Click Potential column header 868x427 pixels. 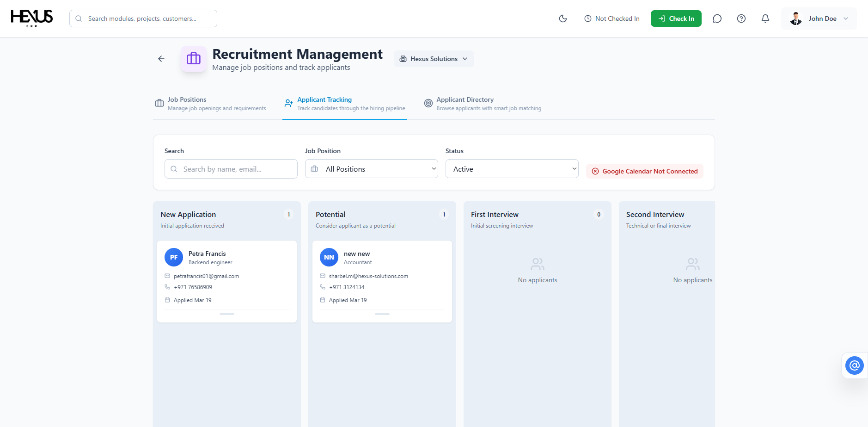(330, 215)
